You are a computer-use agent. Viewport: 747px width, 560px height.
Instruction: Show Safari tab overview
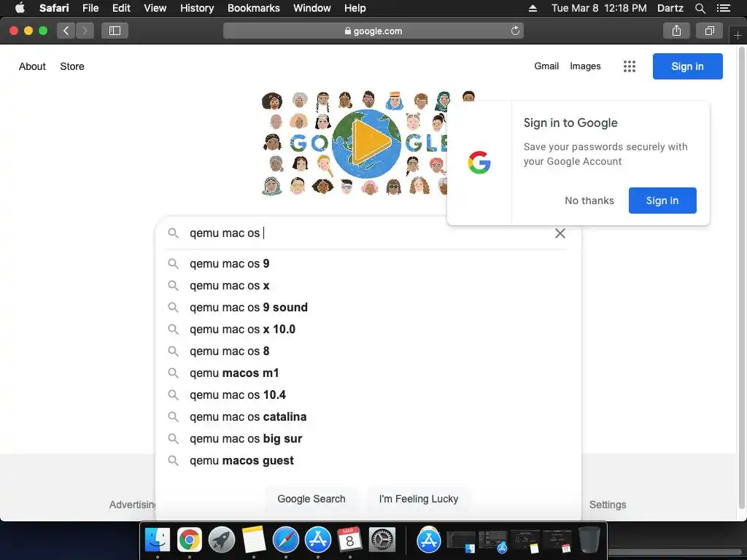tap(709, 31)
